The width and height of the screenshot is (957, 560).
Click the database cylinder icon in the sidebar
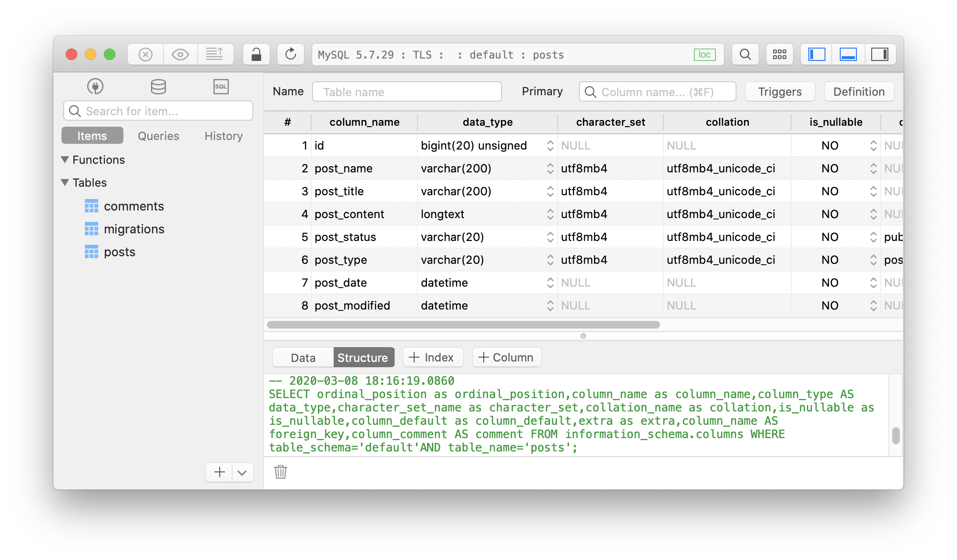pos(158,87)
